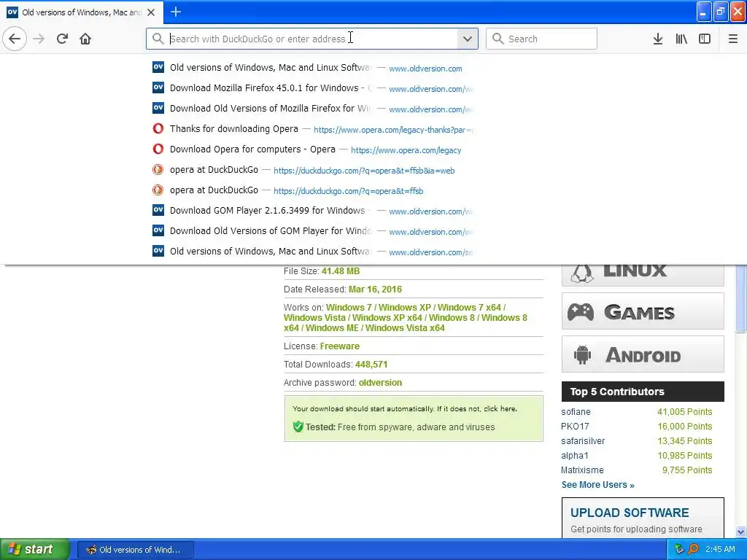The image size is (747, 560).
Task: Open the Library bookmarks icon
Action: click(x=681, y=39)
